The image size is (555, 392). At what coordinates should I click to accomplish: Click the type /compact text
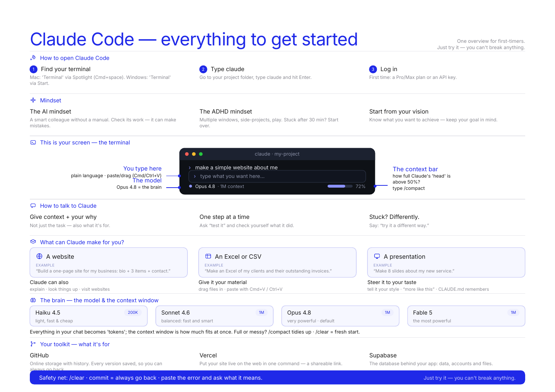click(409, 188)
